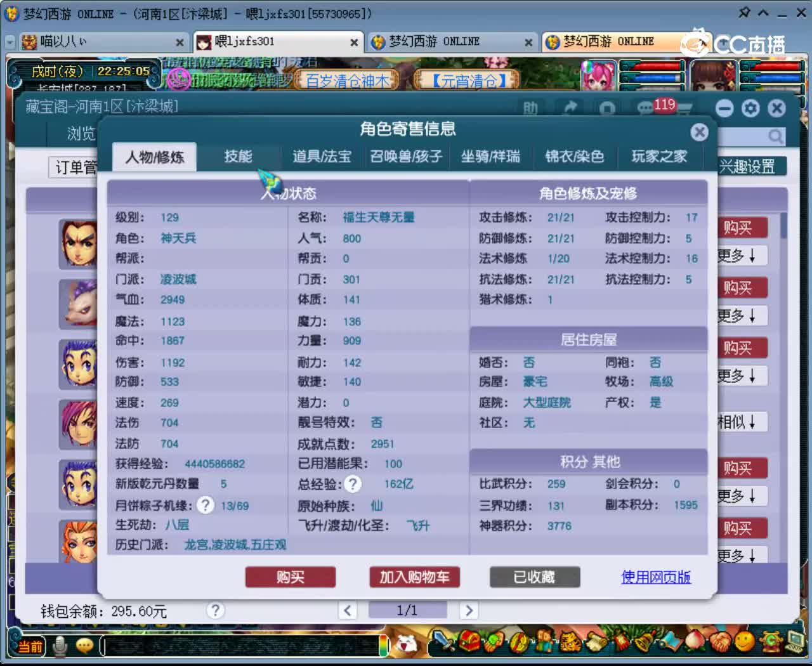Switch to the 技能 tab

coord(239,157)
